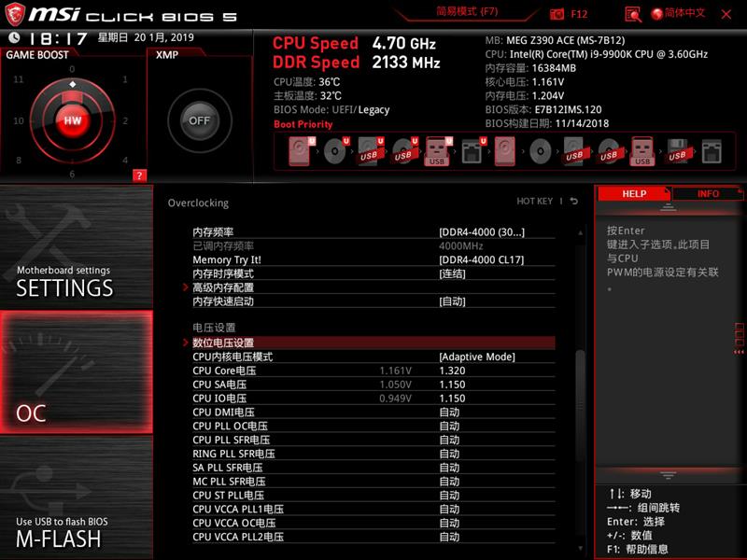
Task: Go back using the return arrow beside HOT KEY
Action: coord(574,201)
